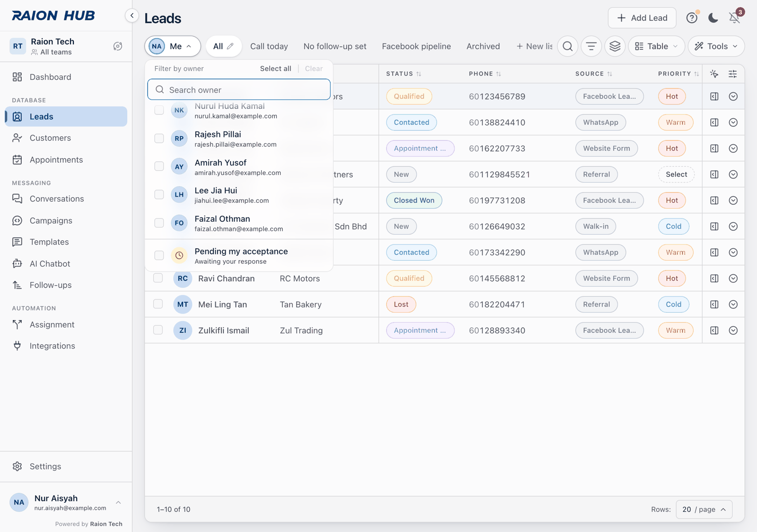Check the Rajesh Pillai owner checkbox
This screenshot has width=757, height=532.
coord(159,139)
